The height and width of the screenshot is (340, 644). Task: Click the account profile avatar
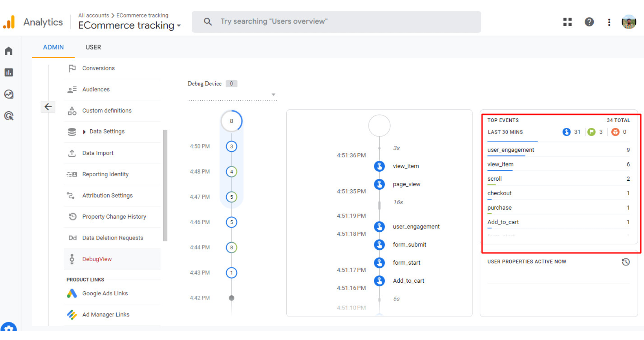pyautogui.click(x=629, y=22)
